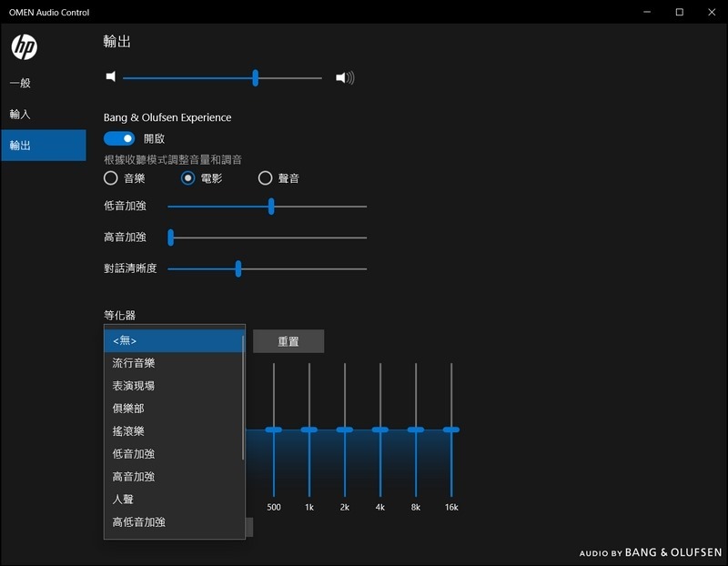The height and width of the screenshot is (566, 728).
Task: Click the 4k equalizer band handle
Action: 380,430
